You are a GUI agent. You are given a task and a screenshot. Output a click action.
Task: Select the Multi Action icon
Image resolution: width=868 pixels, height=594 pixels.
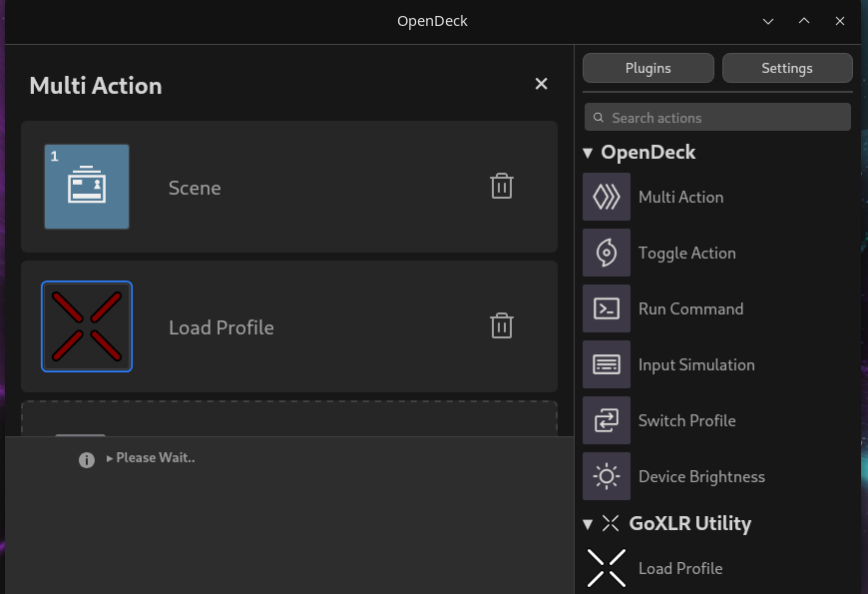point(607,197)
